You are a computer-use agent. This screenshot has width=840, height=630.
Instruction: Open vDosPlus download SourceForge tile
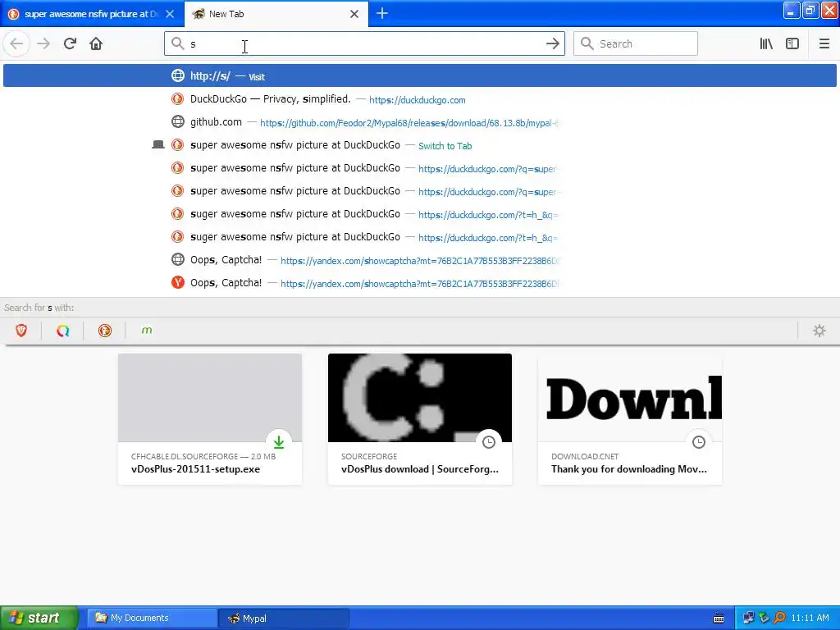(x=420, y=419)
